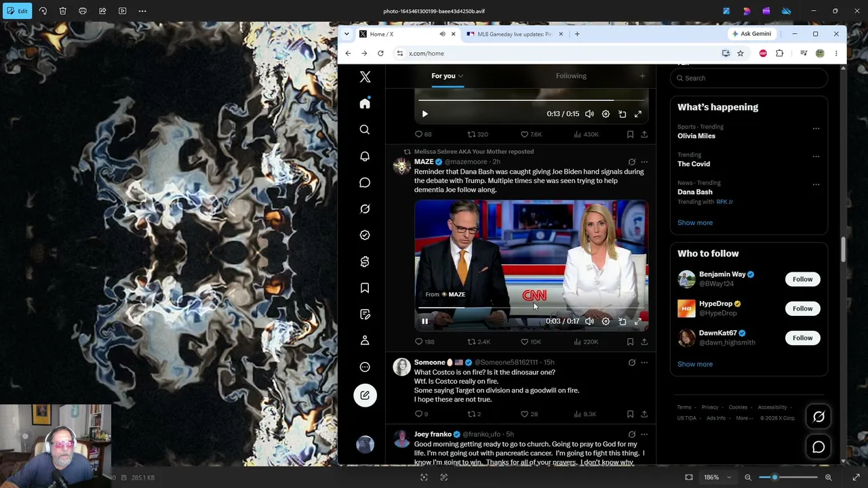Open Bookmarks icon in X sidebar
Screen dimensions: 868x488
pyautogui.click(x=365, y=288)
